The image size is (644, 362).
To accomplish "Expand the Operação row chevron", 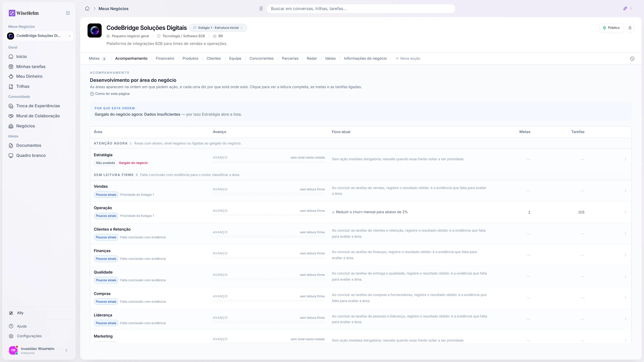I will (626, 212).
